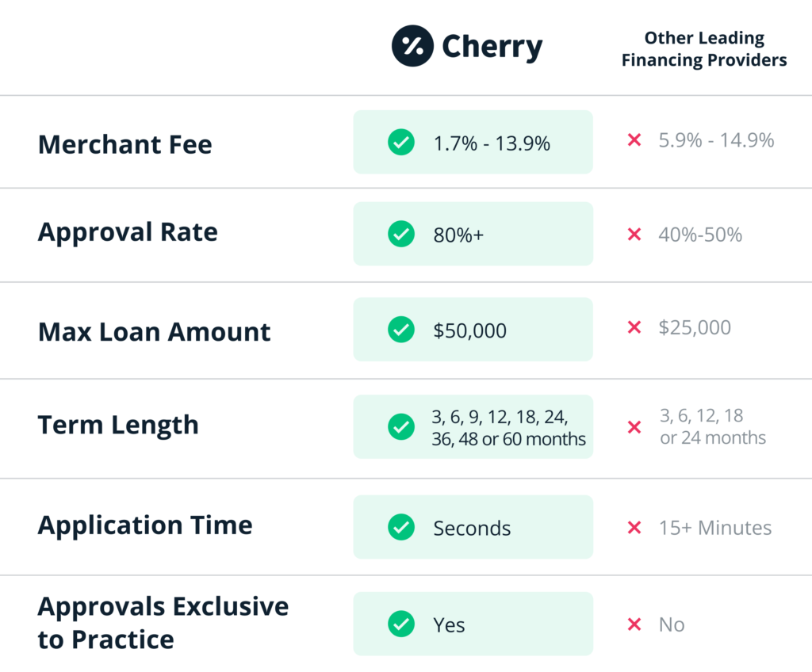Click the red X in Term Length row
The height and width of the screenshot is (672, 812).
[x=634, y=427]
